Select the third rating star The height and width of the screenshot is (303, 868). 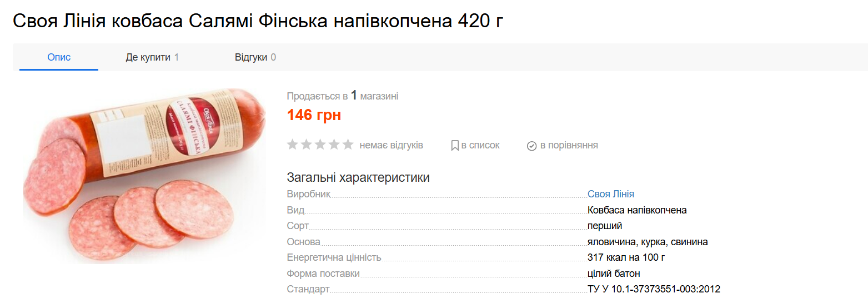point(320,145)
